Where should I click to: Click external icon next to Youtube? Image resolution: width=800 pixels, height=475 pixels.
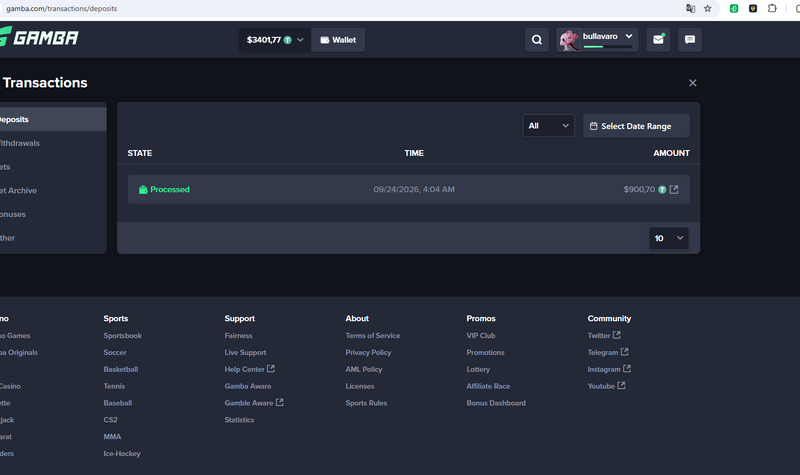[x=621, y=385]
